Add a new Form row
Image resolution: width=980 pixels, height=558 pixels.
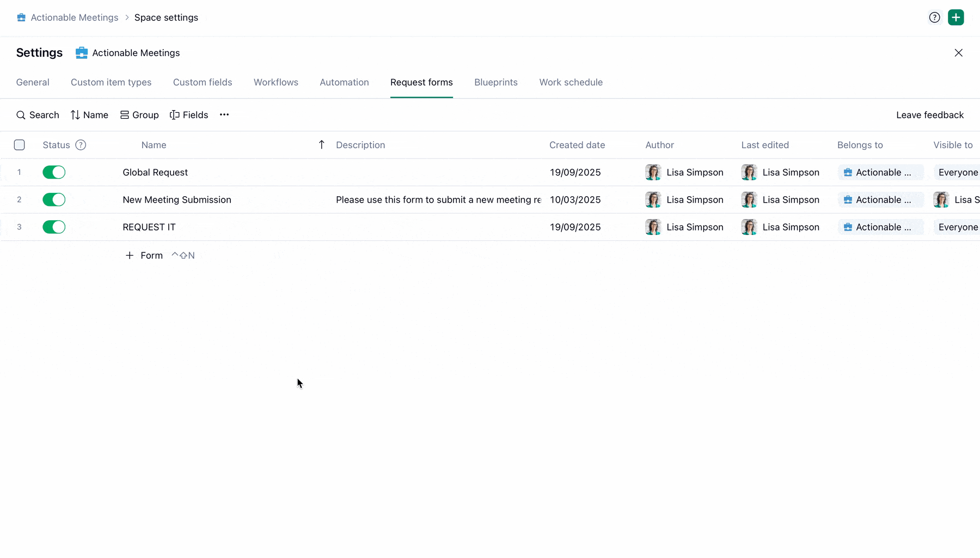tap(144, 256)
